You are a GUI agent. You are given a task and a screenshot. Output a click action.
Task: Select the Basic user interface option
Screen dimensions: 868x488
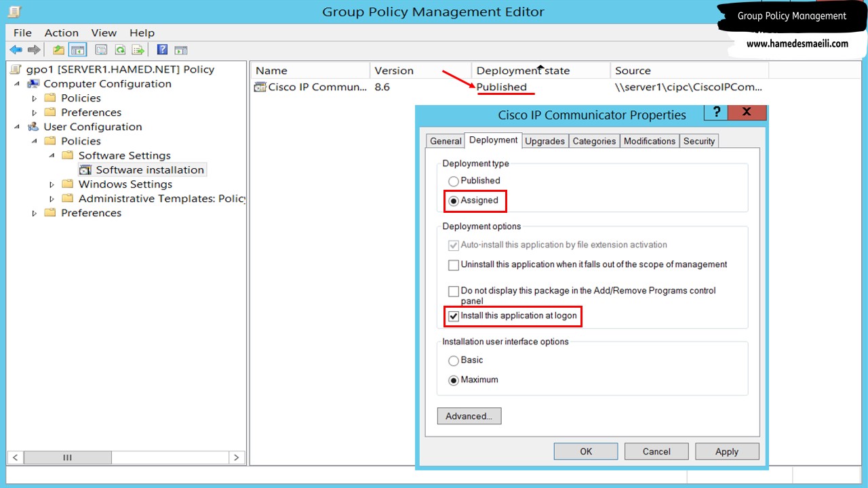pyautogui.click(x=454, y=361)
